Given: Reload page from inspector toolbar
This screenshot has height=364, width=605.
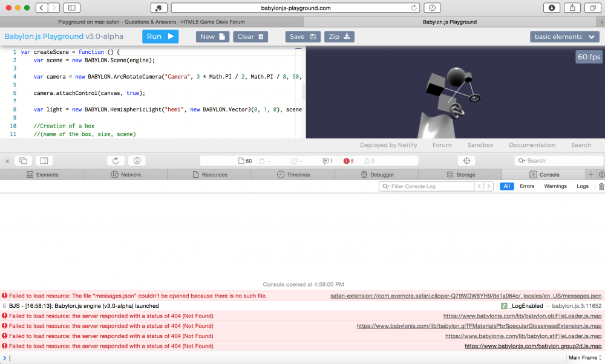Looking at the screenshot, I should tap(116, 161).
